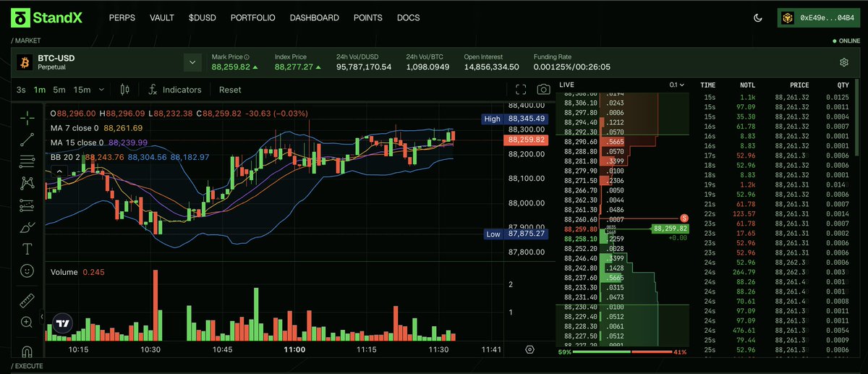The image size is (868, 374).
Task: Click the current price 88,259.82 axis tag
Action: [525, 140]
